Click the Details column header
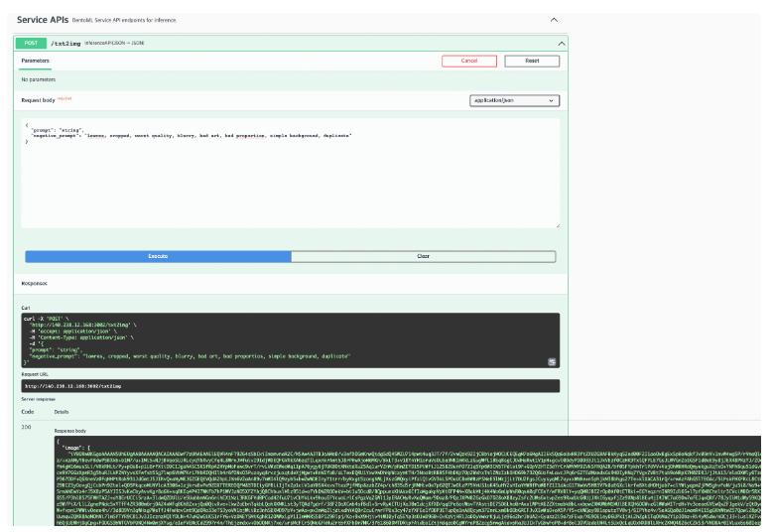 [x=62, y=412]
